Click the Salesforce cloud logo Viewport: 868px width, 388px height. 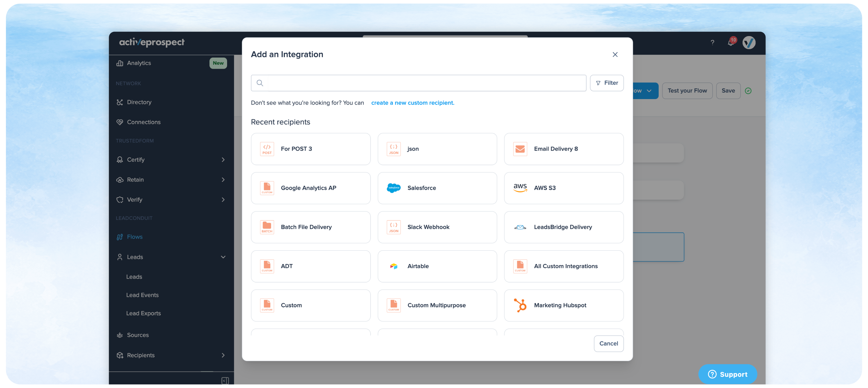[393, 188]
